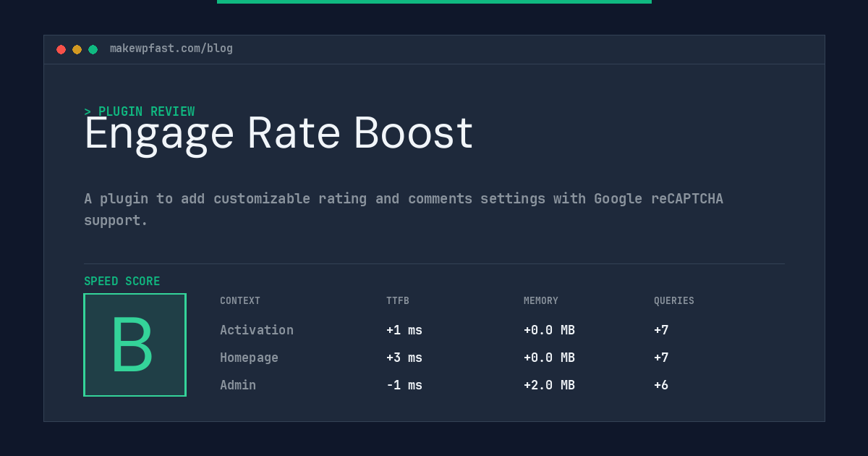
Task: Click the QUERIES column header
Action: 674,301
